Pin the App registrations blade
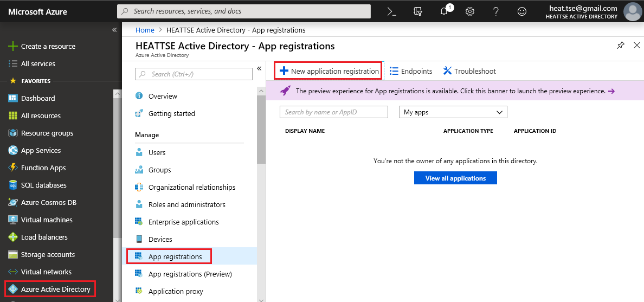The image size is (644, 302). 621,46
